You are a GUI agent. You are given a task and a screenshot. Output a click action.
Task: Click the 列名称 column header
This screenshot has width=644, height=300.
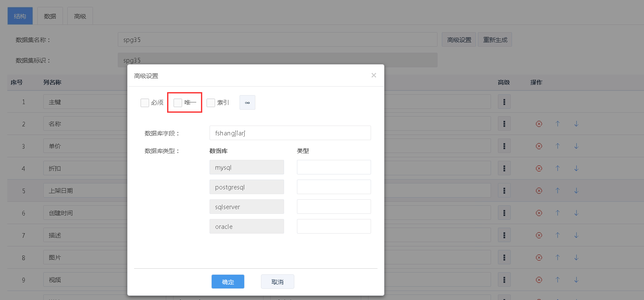pyautogui.click(x=52, y=82)
